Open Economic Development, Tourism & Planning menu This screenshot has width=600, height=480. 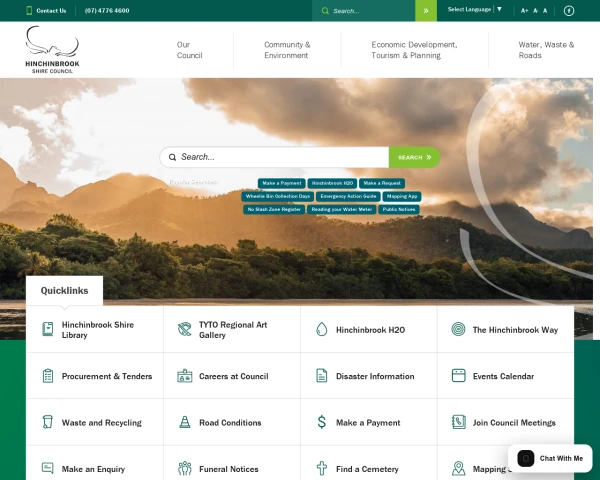[414, 50]
